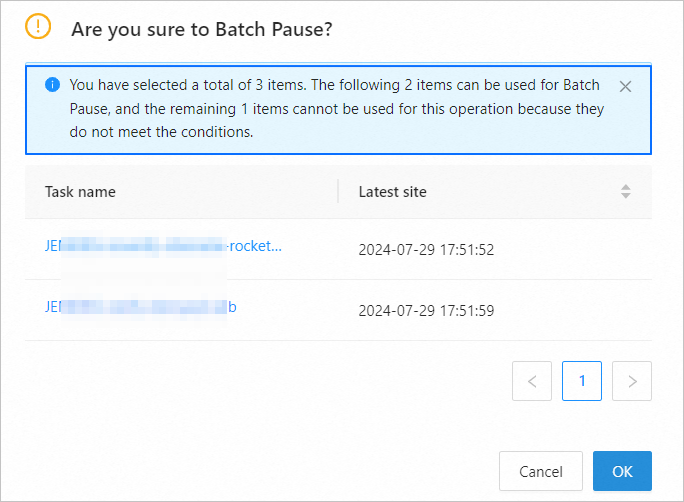Viewport: 684px width, 502px height.
Task: Click the timestamp 2024-07-29 17:51:52
Action: pyautogui.click(x=426, y=250)
